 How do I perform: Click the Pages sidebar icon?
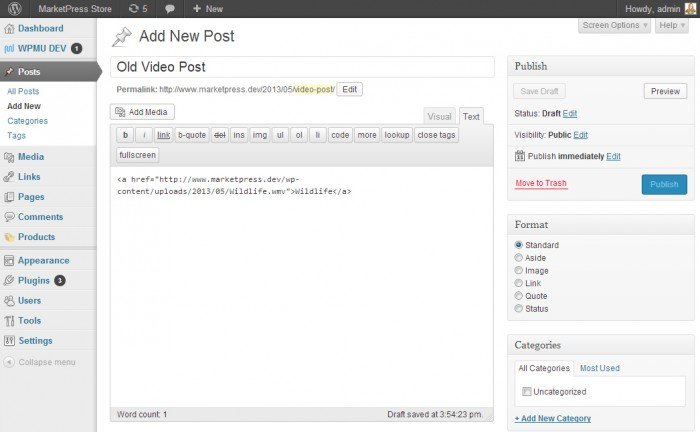pyautogui.click(x=9, y=197)
